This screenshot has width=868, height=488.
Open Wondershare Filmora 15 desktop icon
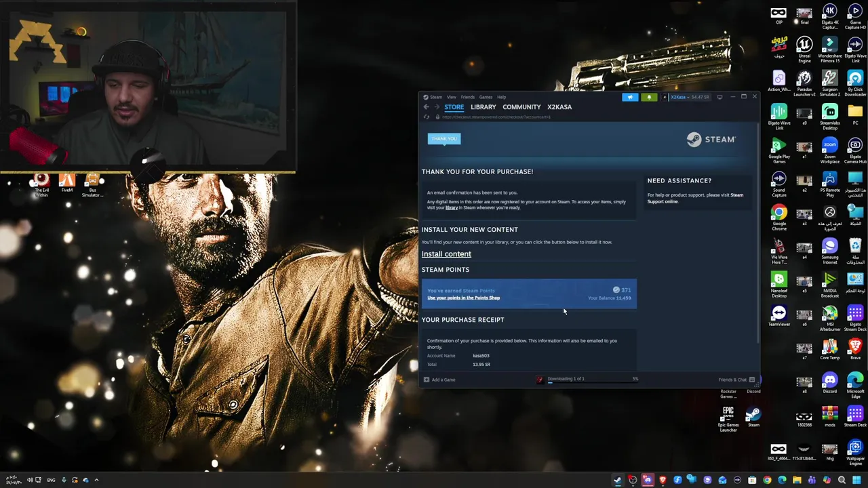click(829, 49)
